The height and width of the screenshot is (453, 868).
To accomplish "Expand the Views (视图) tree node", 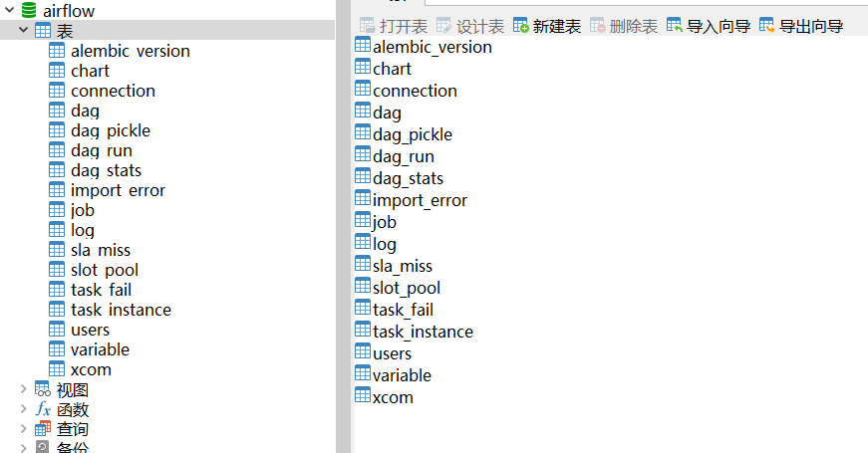I will 23,389.
